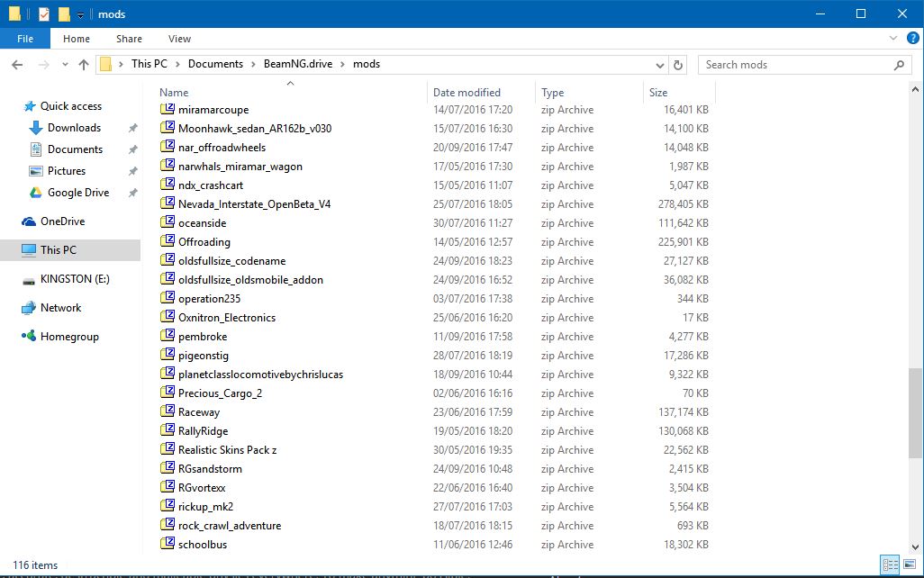The image size is (924, 578).
Task: Switch to large icons view icon
Action: (910, 565)
